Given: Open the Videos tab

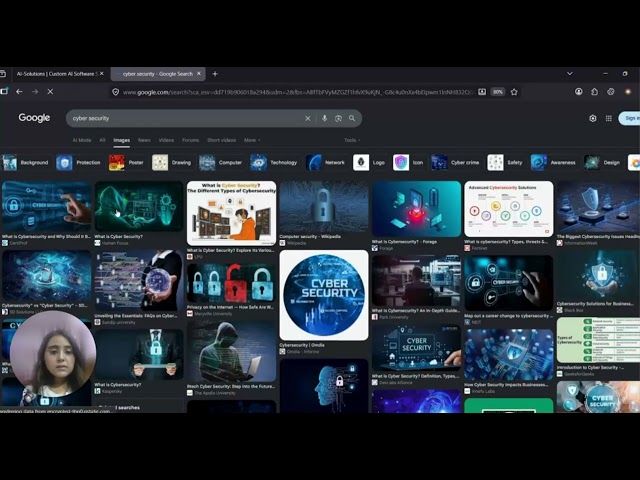Looking at the screenshot, I should 166,140.
